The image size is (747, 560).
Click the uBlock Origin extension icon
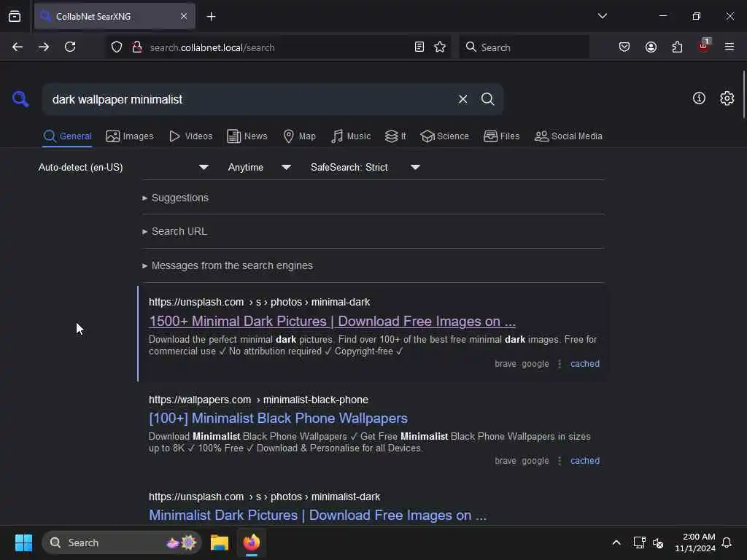pyautogui.click(x=704, y=46)
